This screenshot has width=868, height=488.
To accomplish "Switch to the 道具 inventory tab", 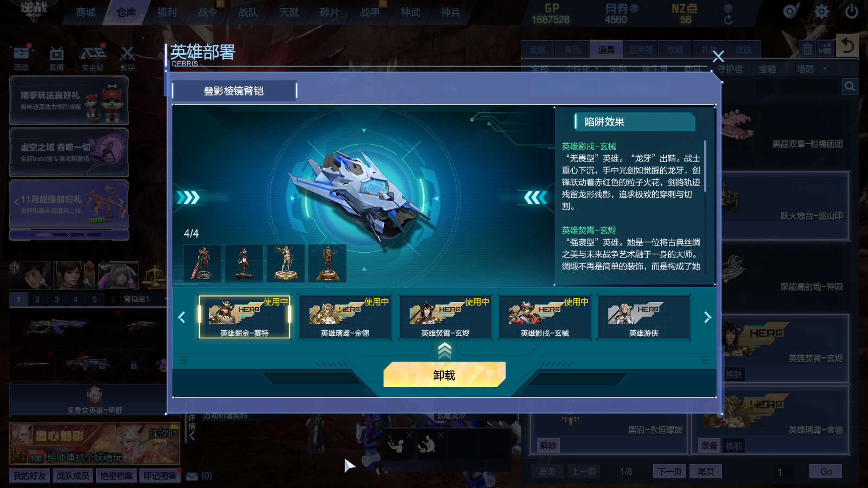I will coord(606,50).
